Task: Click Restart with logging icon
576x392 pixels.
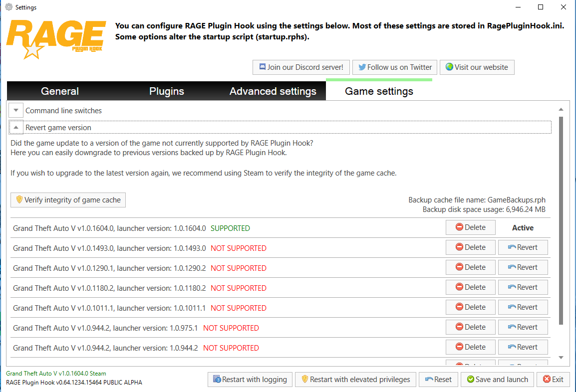Action: 217,379
